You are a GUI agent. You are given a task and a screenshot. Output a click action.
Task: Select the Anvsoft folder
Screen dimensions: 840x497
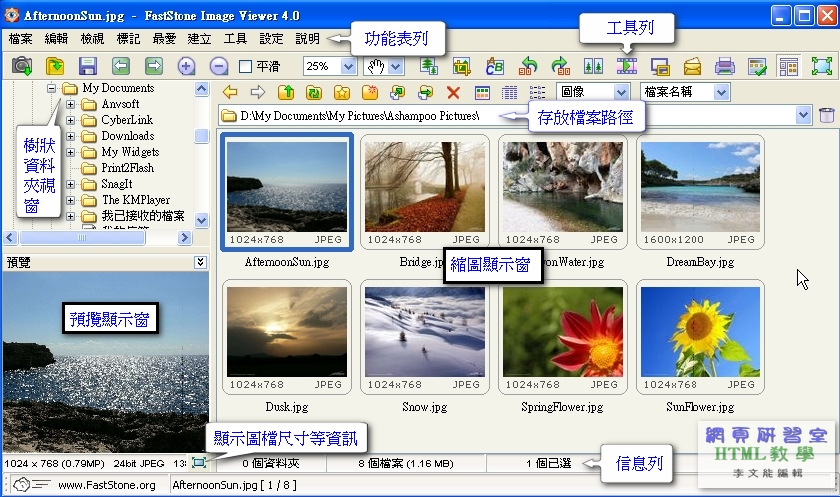click(x=120, y=104)
